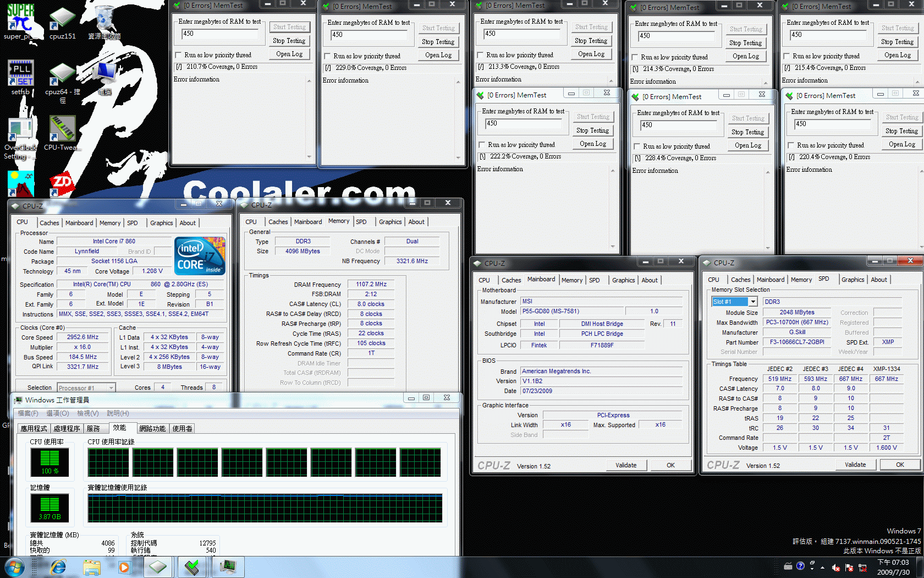Click Validate in CPU-Z SPD window
The image size is (924, 578).
point(855,465)
